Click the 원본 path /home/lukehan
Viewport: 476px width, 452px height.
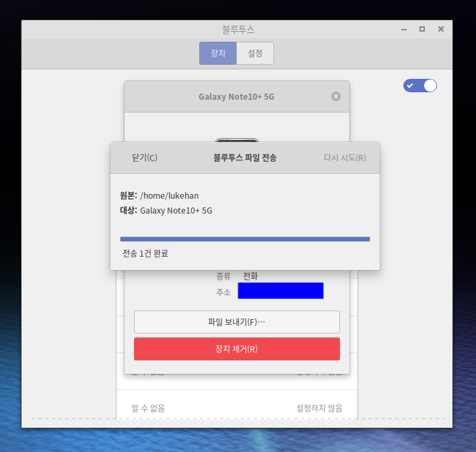point(170,195)
